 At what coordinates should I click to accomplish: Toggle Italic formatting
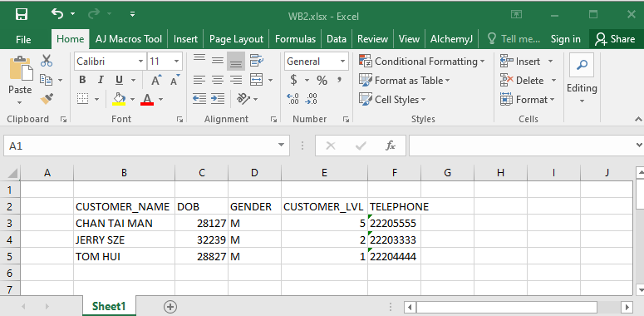101,80
